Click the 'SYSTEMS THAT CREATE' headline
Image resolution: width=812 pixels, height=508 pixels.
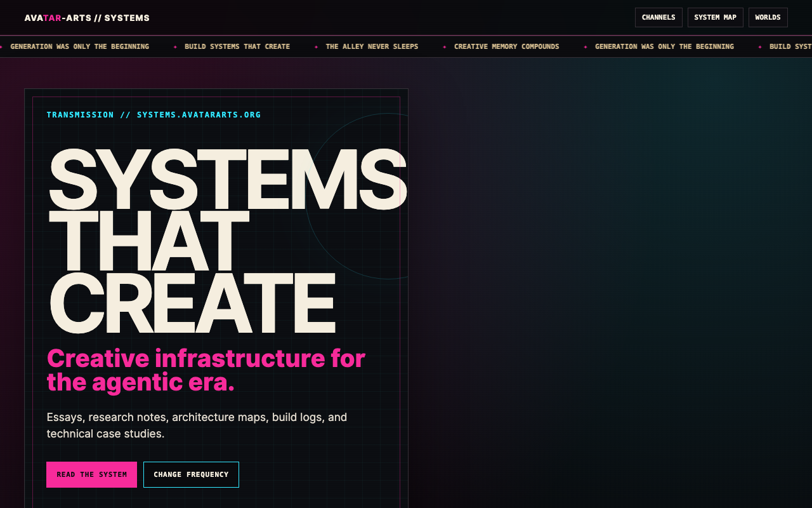point(226,241)
